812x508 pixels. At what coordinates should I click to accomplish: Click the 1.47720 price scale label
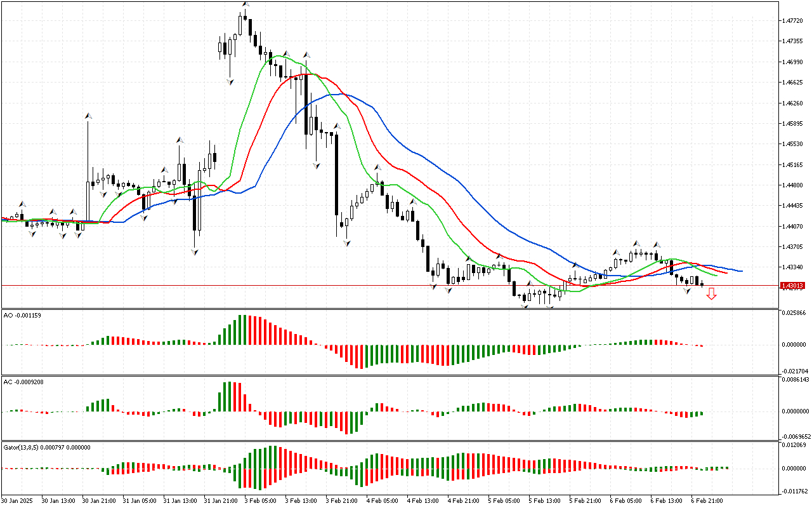(x=792, y=21)
